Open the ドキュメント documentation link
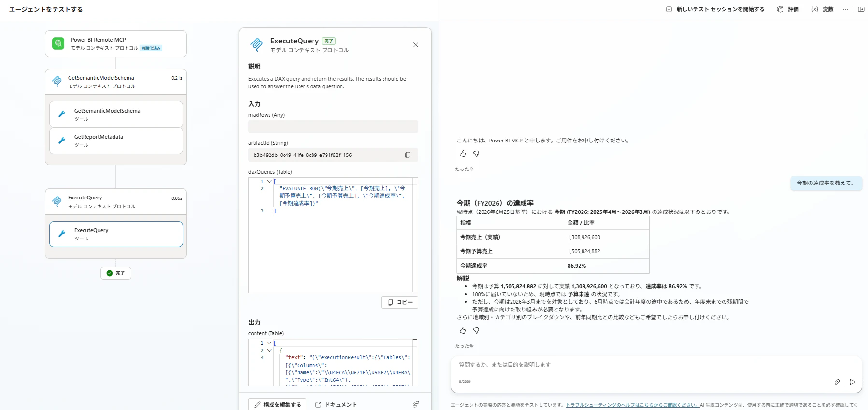 [x=336, y=405]
